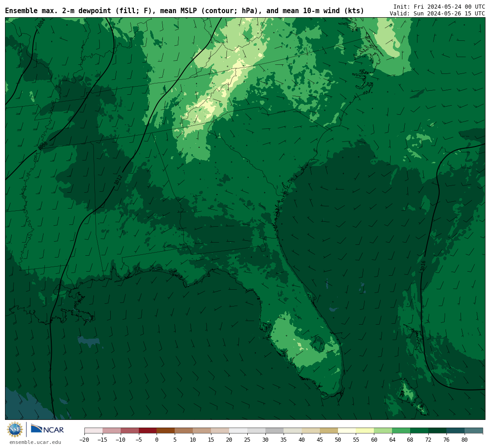
Task: Click the 60 colorbar tick label
Action: pos(374,439)
